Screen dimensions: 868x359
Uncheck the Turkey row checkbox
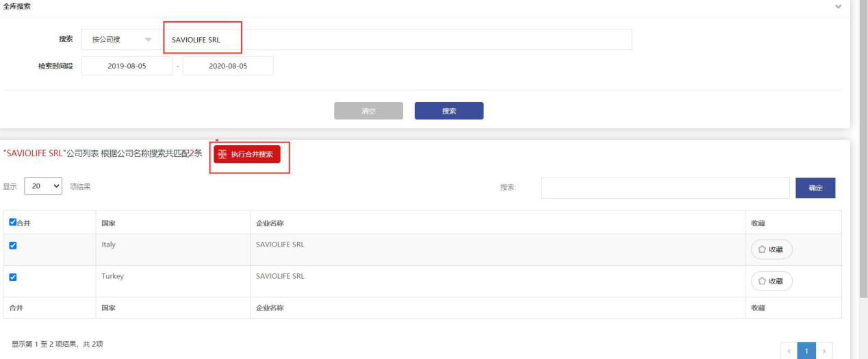tap(14, 277)
